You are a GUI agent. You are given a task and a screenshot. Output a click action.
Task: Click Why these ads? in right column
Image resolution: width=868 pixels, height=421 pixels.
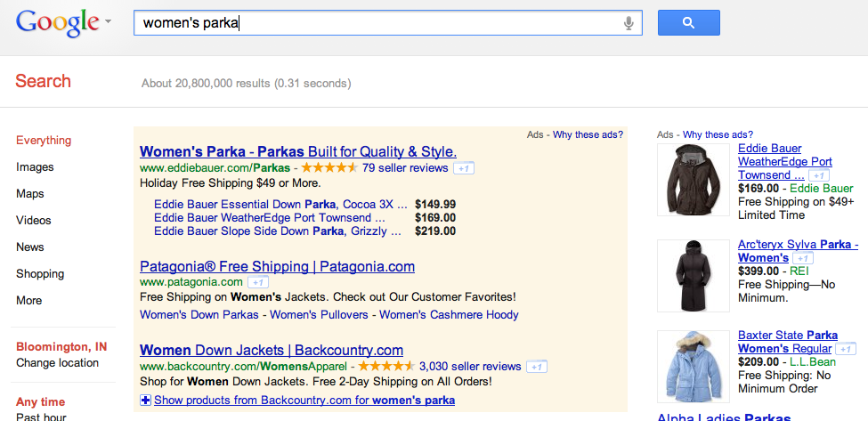coord(718,134)
